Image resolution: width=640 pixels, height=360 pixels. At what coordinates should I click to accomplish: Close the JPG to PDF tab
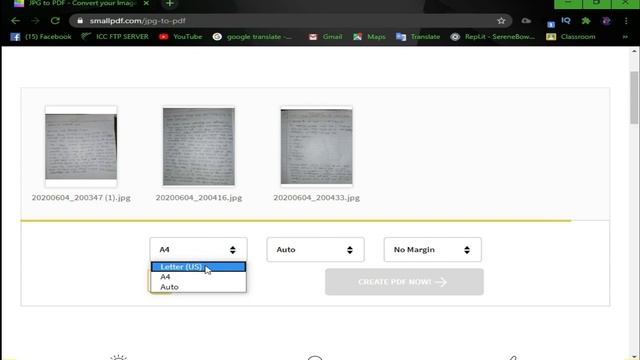pyautogui.click(x=146, y=3)
